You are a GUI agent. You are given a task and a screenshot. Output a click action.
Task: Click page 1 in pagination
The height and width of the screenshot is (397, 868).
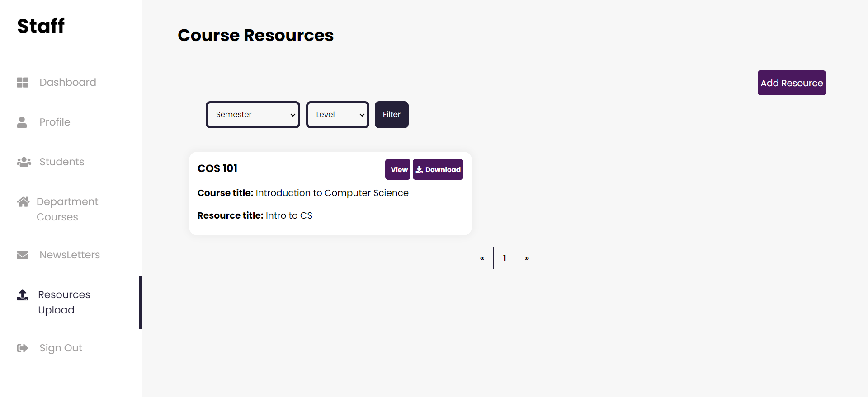tap(505, 257)
